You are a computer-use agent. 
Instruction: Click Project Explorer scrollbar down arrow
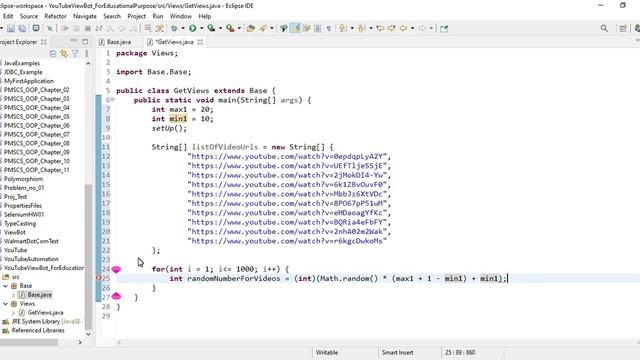pos(88,333)
